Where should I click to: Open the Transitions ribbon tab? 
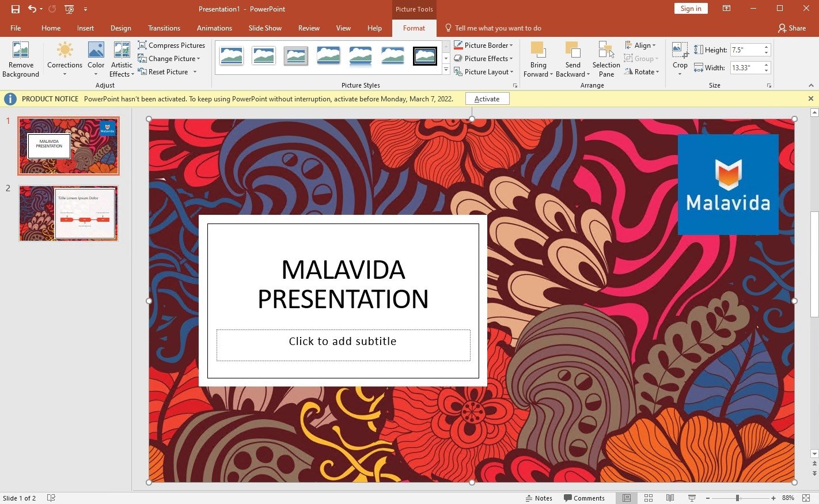[164, 28]
